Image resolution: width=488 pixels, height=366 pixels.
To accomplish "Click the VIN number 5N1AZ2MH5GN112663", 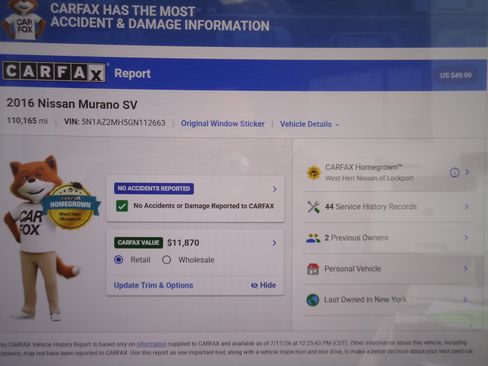I will tap(123, 123).
